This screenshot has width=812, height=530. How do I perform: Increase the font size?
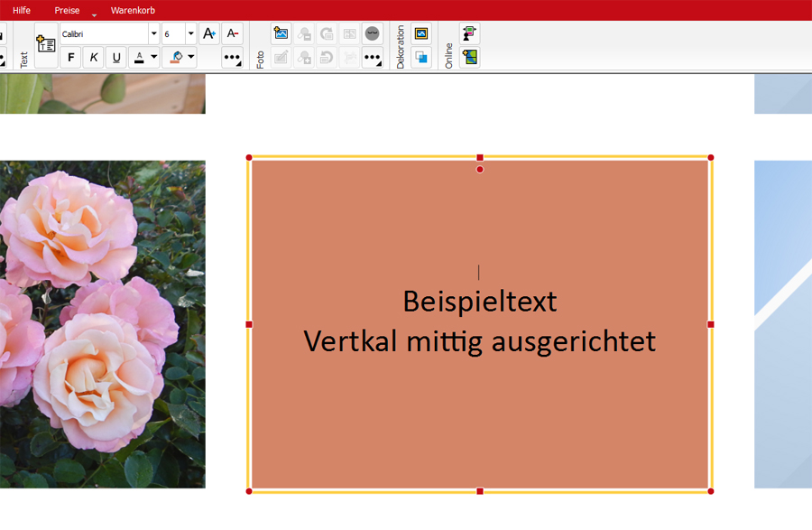tap(209, 33)
